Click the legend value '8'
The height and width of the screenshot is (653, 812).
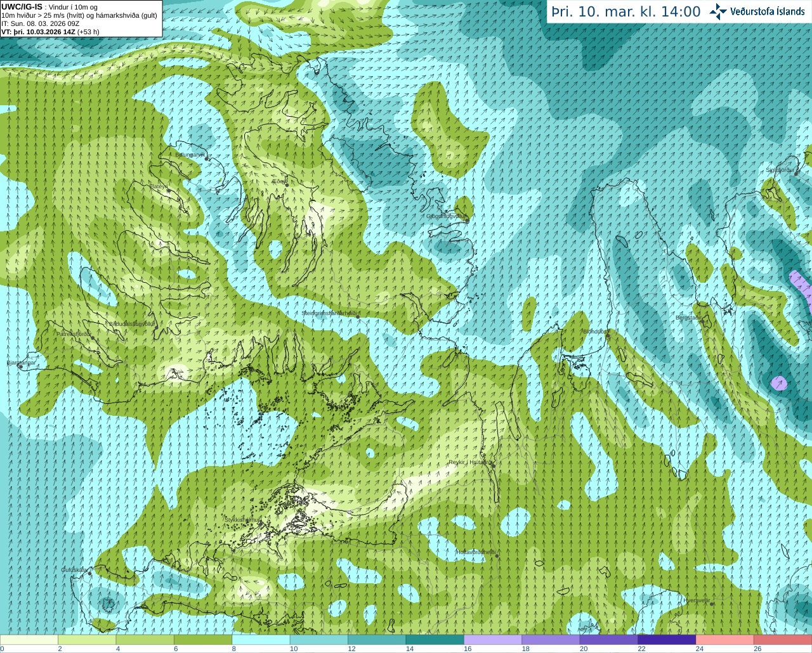pos(234,649)
